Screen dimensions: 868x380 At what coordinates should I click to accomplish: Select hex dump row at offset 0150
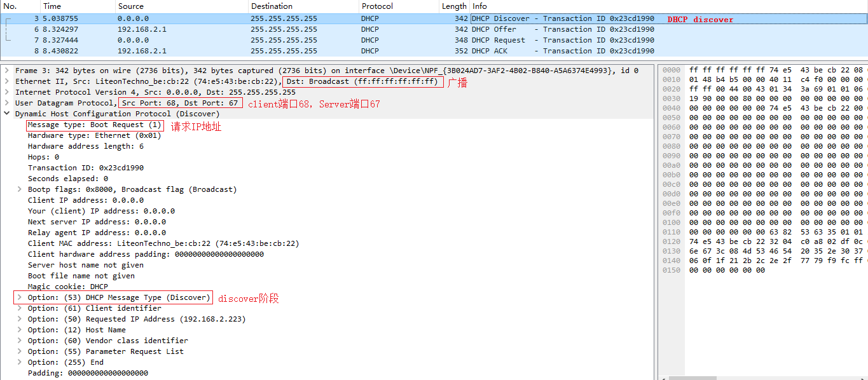tap(763, 270)
